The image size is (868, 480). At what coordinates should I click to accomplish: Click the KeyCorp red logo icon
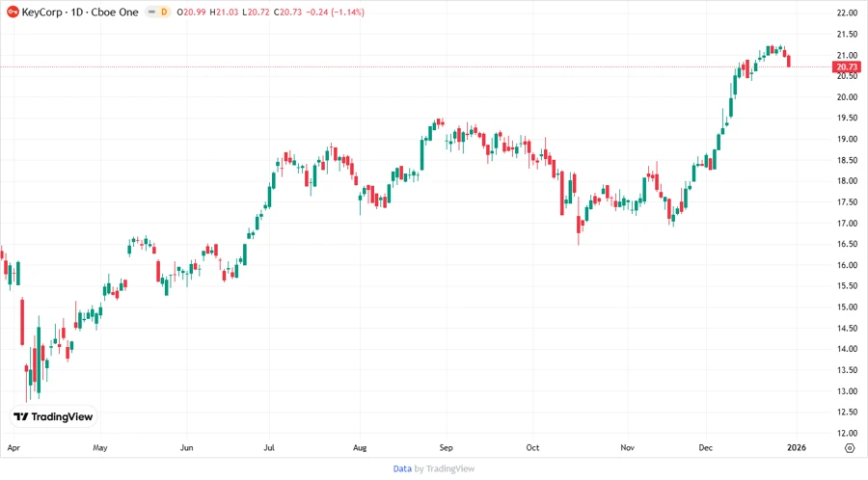13,12
